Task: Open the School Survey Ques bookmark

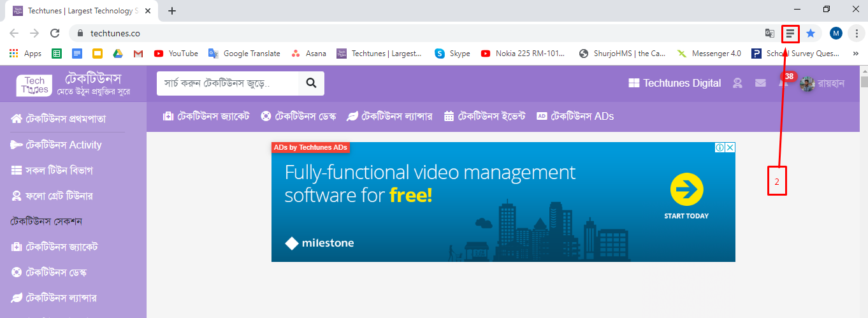Action: pos(795,54)
